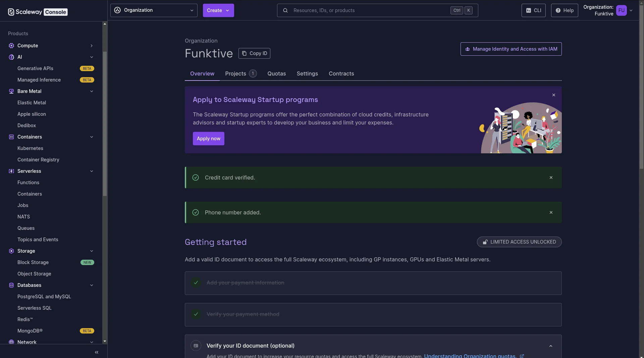
Task: Dismiss the Phone number added alert
Action: pos(551,212)
